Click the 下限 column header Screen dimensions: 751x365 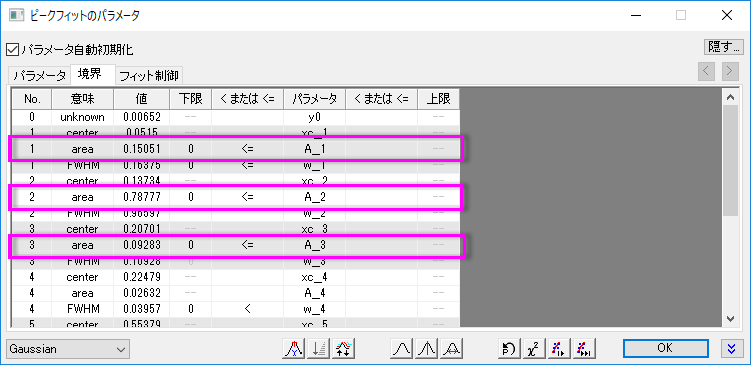[191, 99]
